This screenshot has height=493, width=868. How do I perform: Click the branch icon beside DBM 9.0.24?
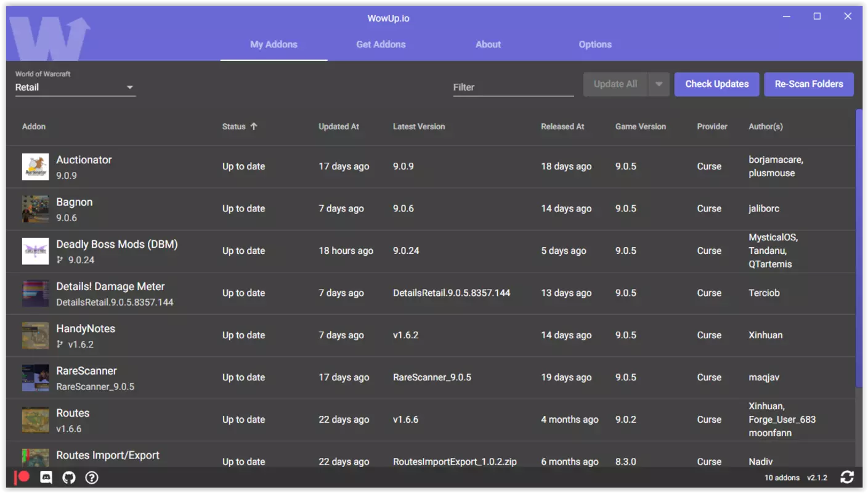click(60, 260)
